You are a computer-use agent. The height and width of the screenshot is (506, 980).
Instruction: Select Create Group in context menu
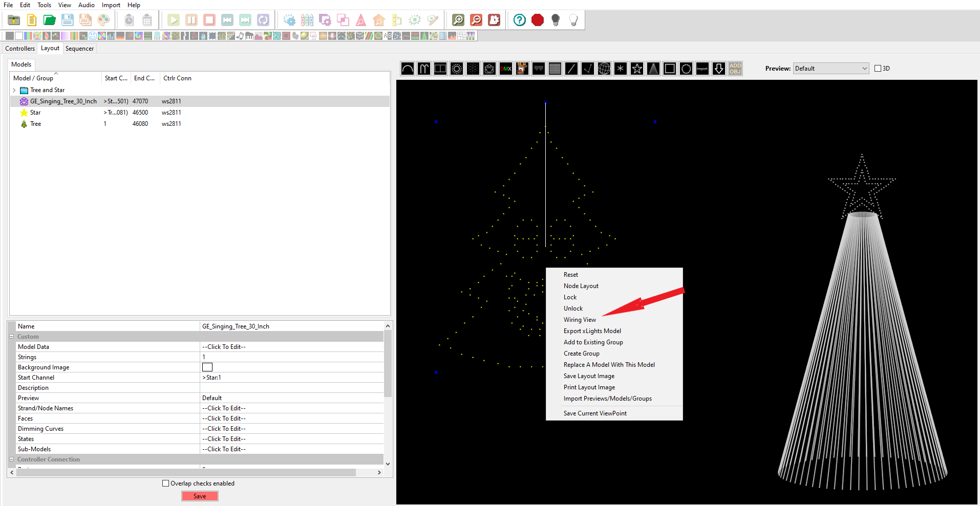582,354
